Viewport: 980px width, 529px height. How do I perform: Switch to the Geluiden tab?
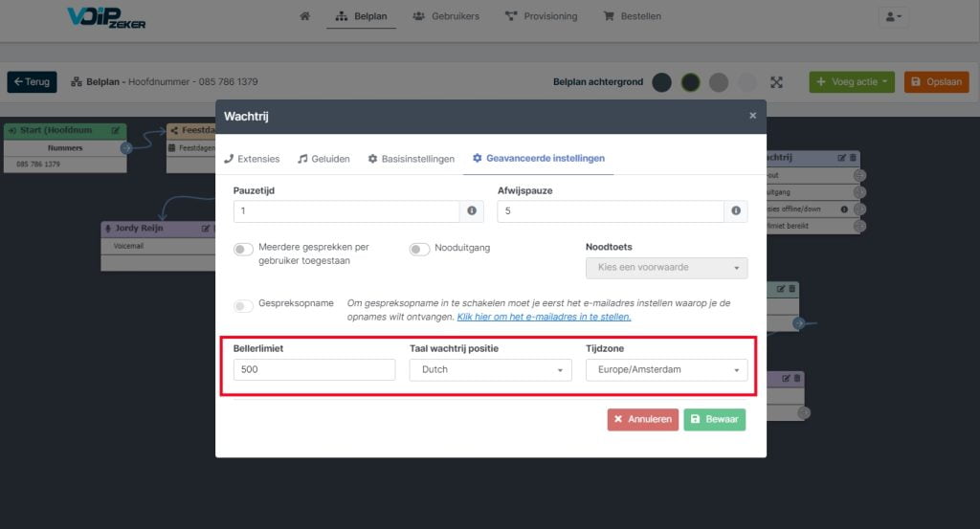[323, 159]
